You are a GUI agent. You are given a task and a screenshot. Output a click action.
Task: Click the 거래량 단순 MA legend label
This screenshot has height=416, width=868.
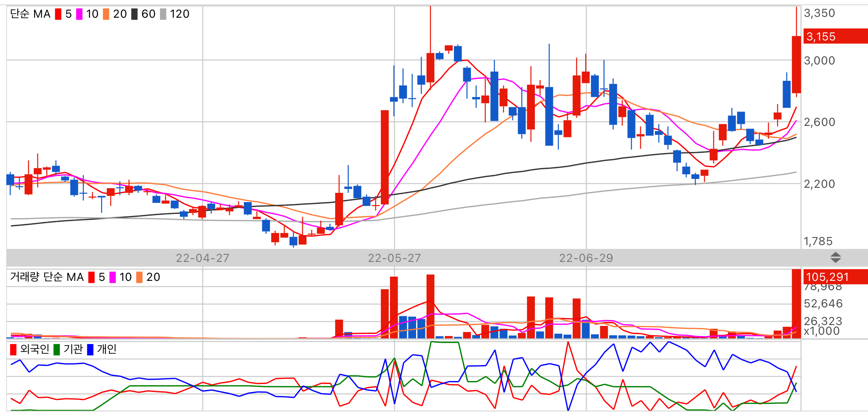click(x=47, y=277)
